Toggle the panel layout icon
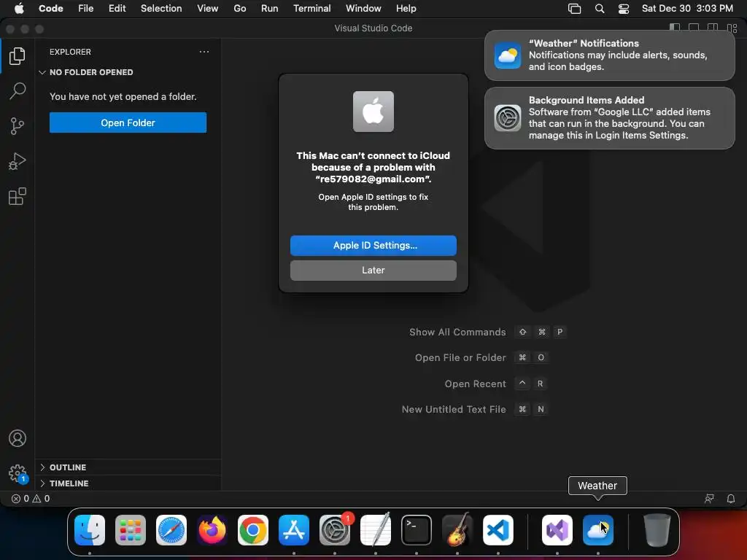This screenshot has width=747, height=560. (694, 28)
